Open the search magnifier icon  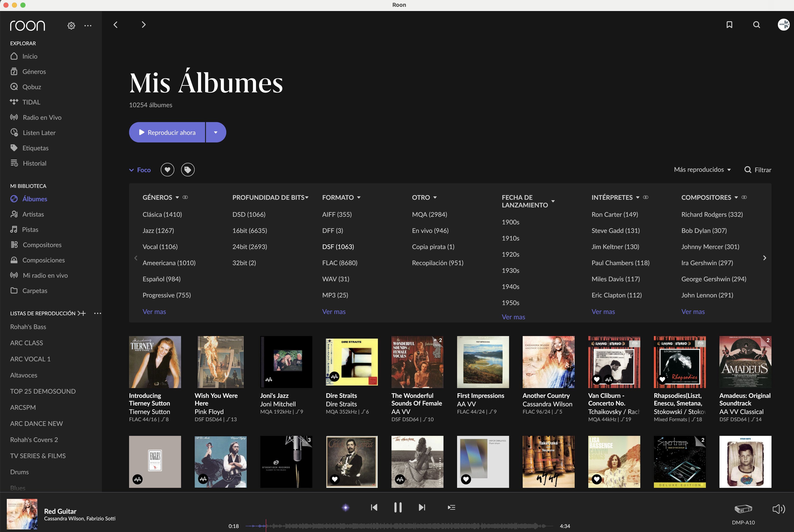click(756, 25)
